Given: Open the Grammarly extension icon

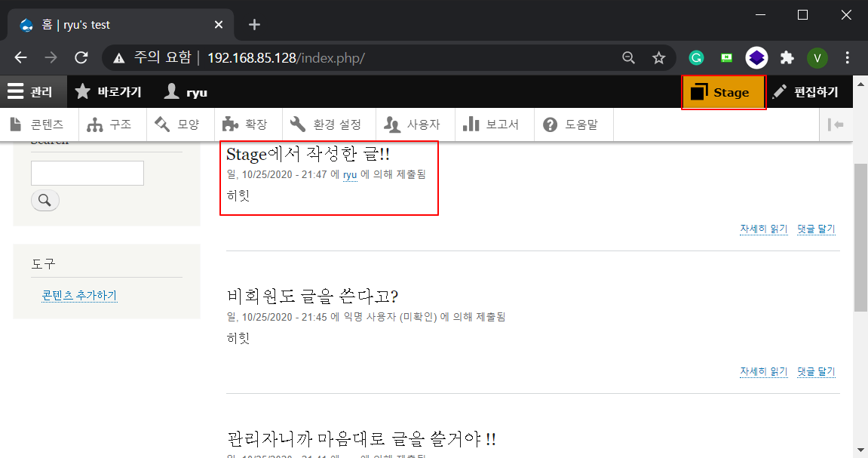Looking at the screenshot, I should point(696,57).
